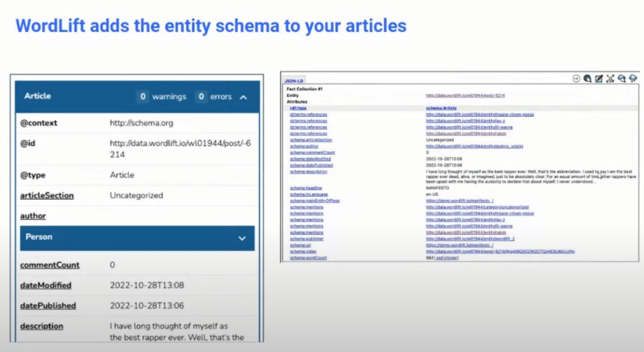The height and width of the screenshot is (352, 644).
Task: Click the pencil edit icon in JSON-LD toolbar
Action: (x=599, y=78)
